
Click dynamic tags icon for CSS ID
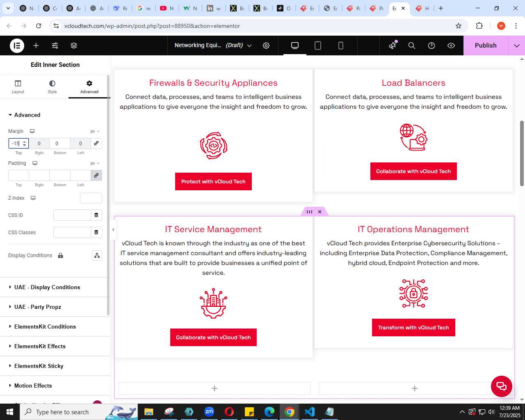[96, 215]
